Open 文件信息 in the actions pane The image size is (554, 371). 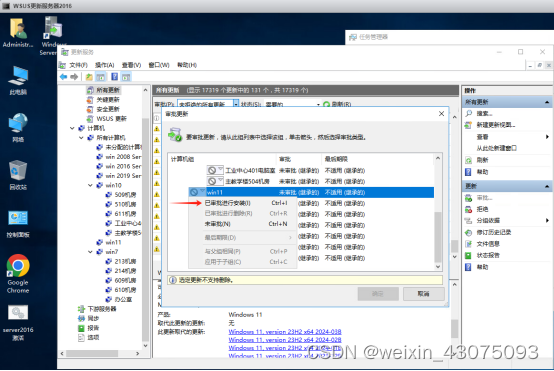tap(488, 244)
